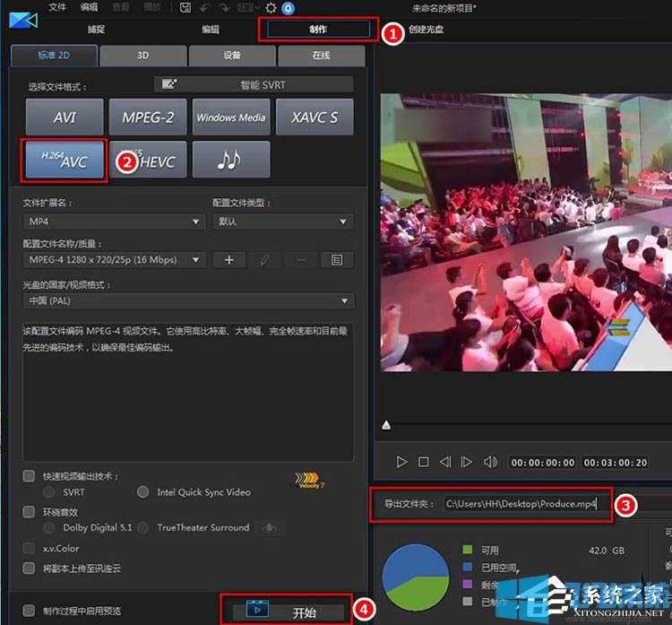Switch to the 制作 produce module
This screenshot has height=625, width=672.
(x=318, y=30)
